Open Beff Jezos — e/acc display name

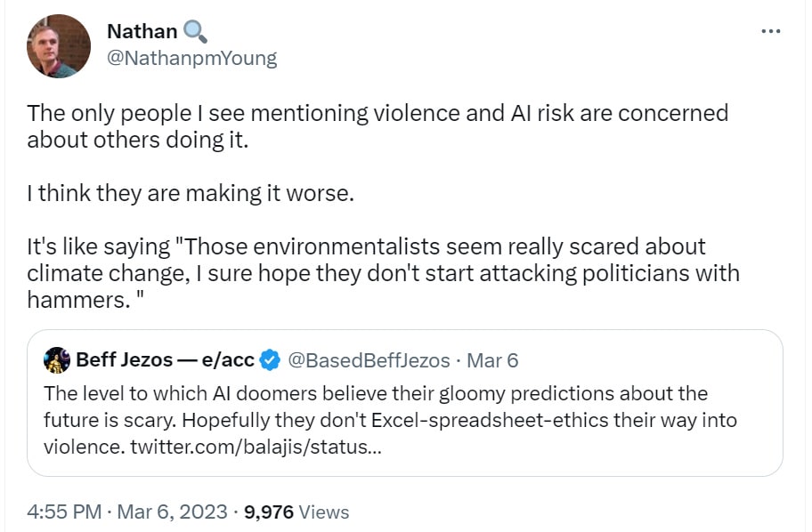pyautogui.click(x=166, y=360)
